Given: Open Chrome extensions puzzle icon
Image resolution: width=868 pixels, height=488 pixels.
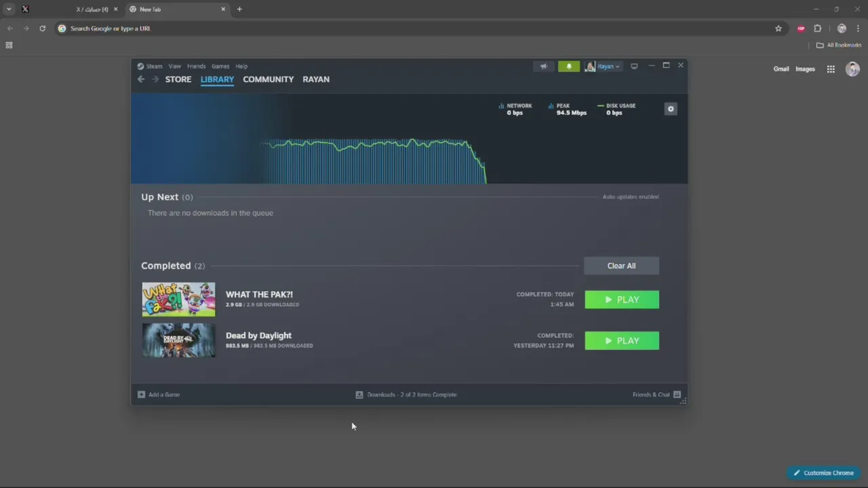Looking at the screenshot, I should [x=818, y=28].
